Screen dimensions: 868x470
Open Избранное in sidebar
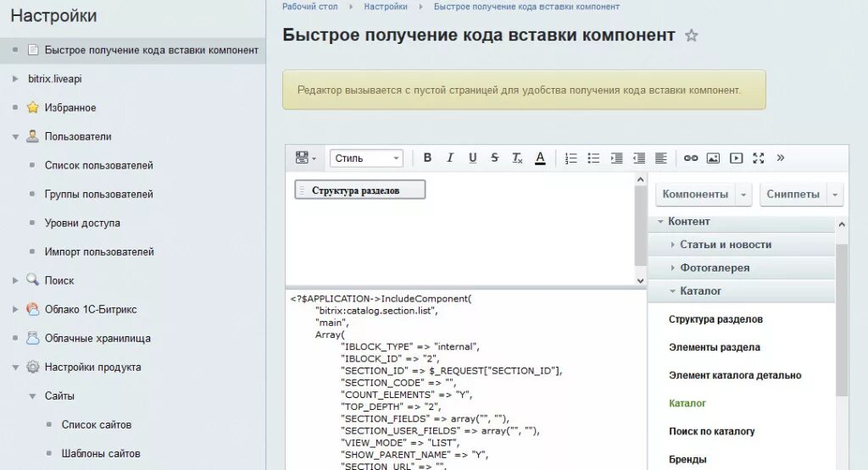point(70,108)
